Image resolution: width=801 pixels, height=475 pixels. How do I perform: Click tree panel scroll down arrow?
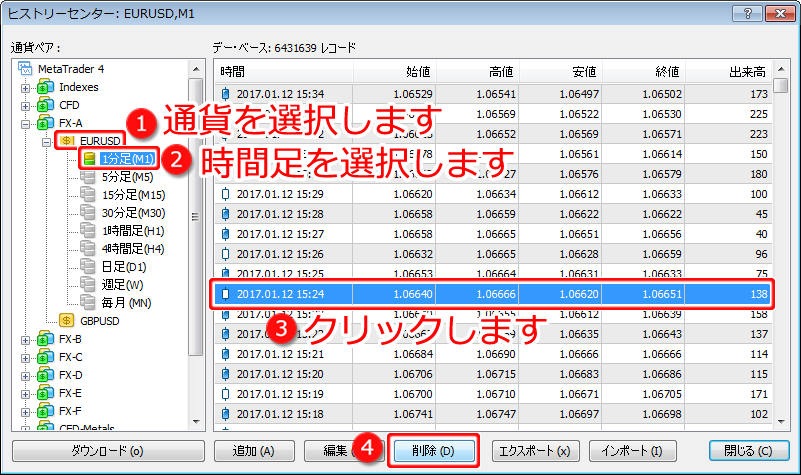pos(196,422)
